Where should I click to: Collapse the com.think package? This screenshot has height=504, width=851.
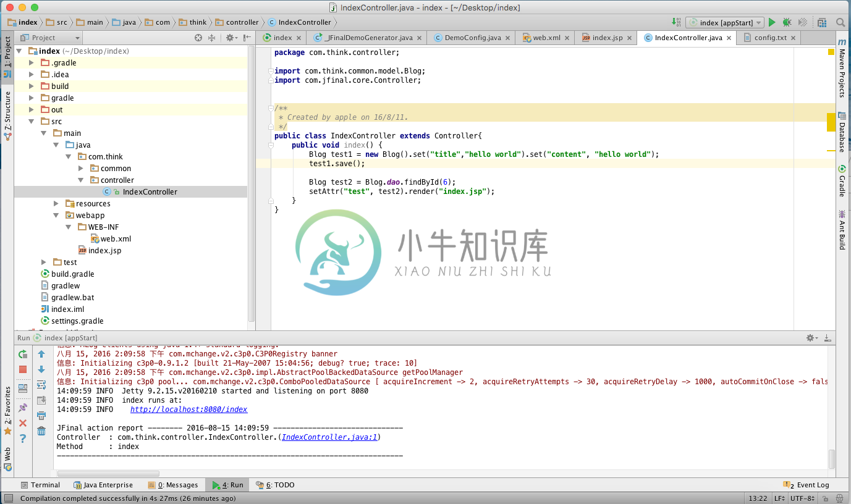click(69, 156)
